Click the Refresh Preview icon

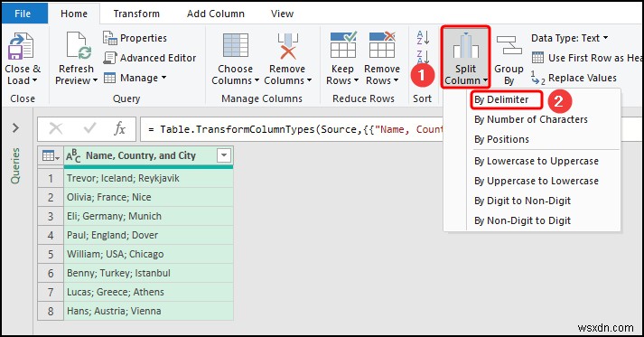(x=79, y=46)
